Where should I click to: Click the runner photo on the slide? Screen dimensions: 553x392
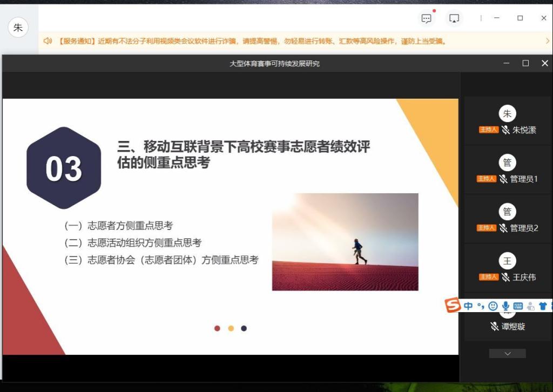point(345,242)
